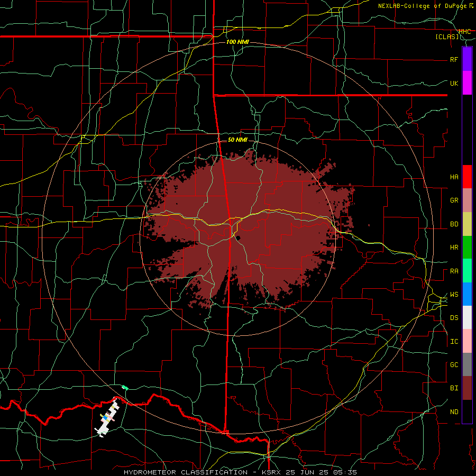Click the 50 NMI range ring label

[237, 140]
